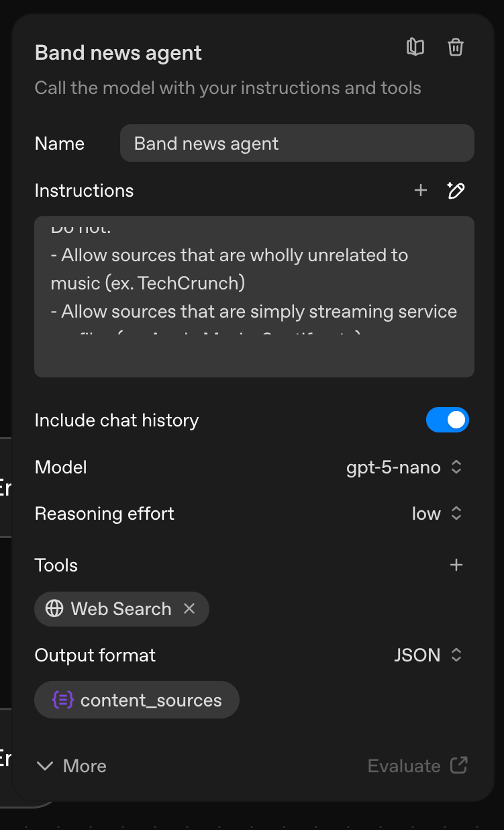Expand the More section

coord(70,766)
